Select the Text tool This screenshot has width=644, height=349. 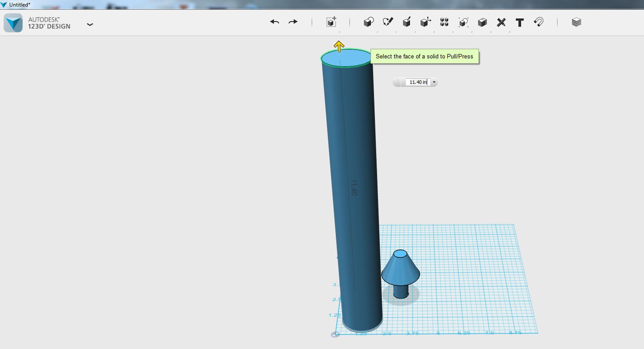tap(520, 22)
